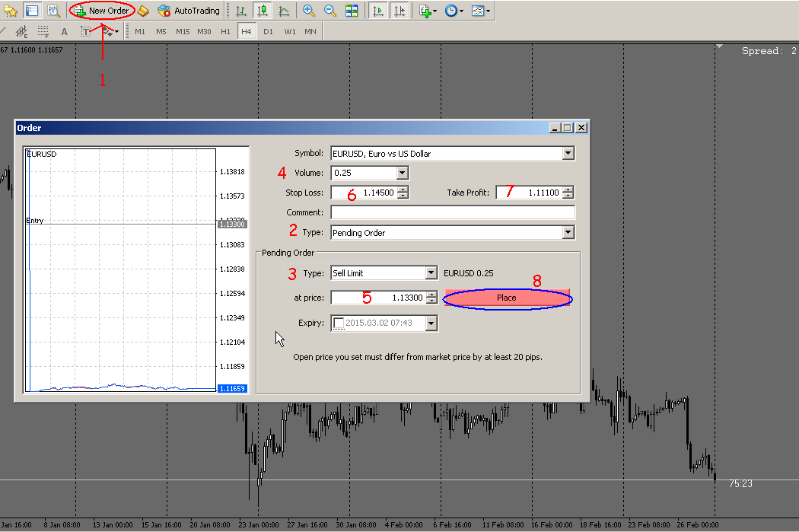Open the Navigator panel (folder with star icon)
The image size is (799, 532).
pyautogui.click(x=10, y=11)
